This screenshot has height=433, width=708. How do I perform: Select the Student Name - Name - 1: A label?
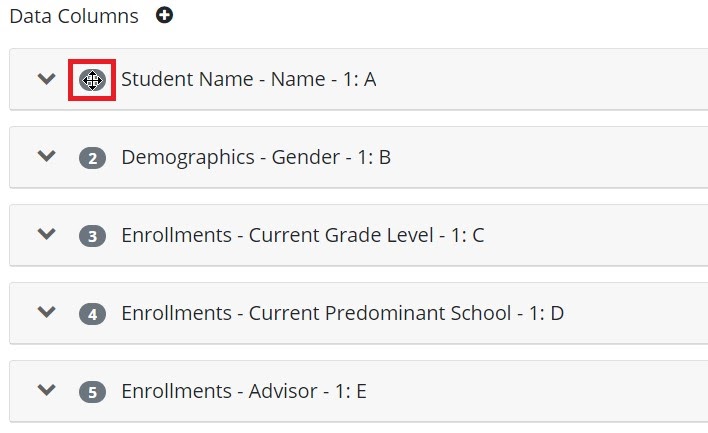pos(249,79)
